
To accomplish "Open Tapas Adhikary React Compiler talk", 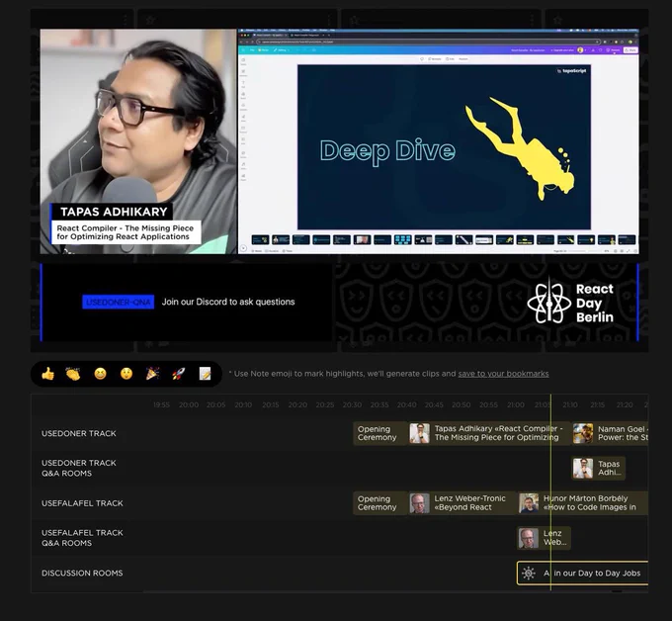I will (489, 433).
